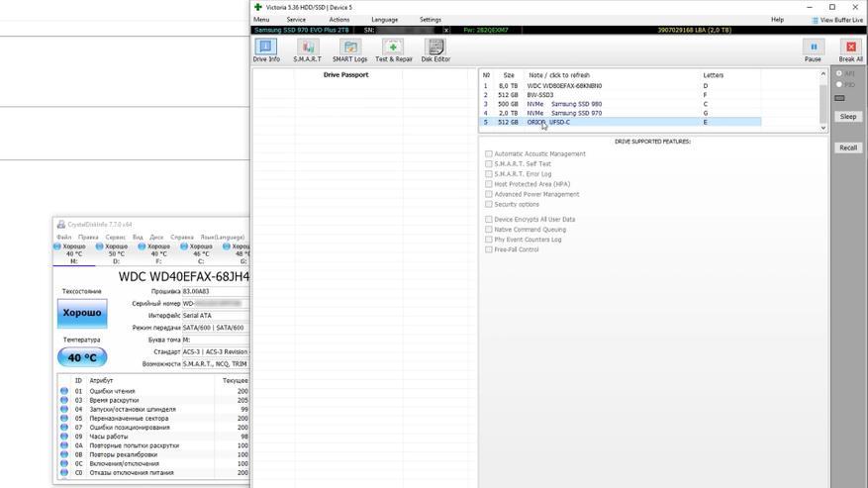This screenshot has height=488, width=868.
Task: Select drive D: status icon in CrystalDiskInfo
Action: coord(99,246)
